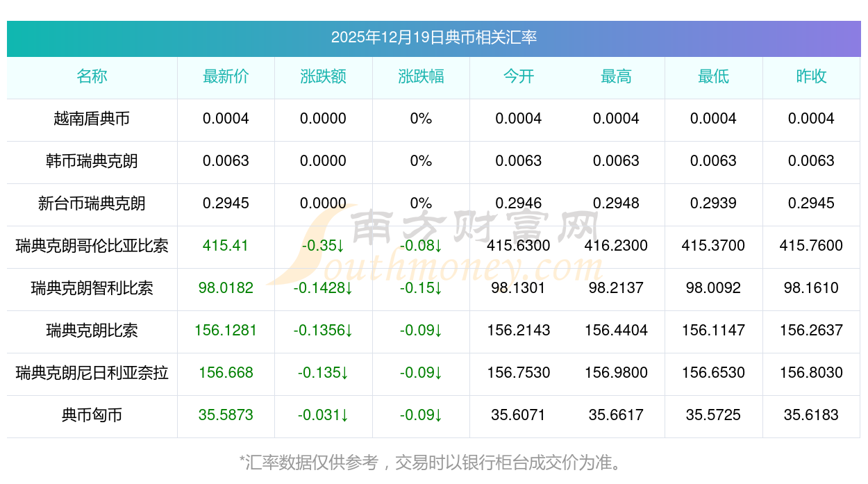Click the 涨跌幅 column header

(x=421, y=76)
